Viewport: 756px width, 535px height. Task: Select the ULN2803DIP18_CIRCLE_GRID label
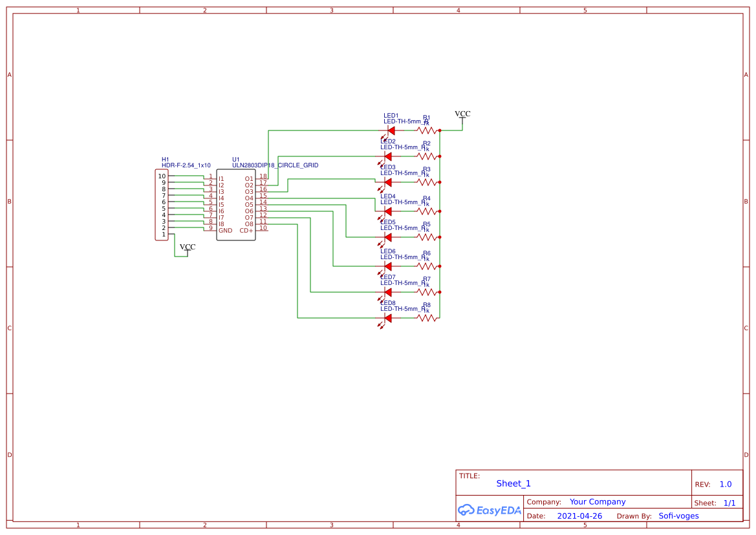click(275, 165)
